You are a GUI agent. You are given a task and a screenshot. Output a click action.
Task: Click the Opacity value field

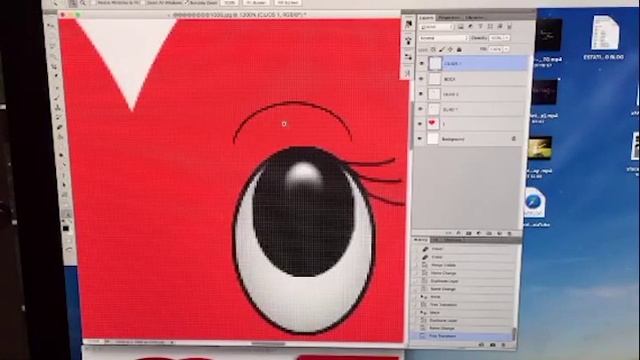tap(496, 38)
